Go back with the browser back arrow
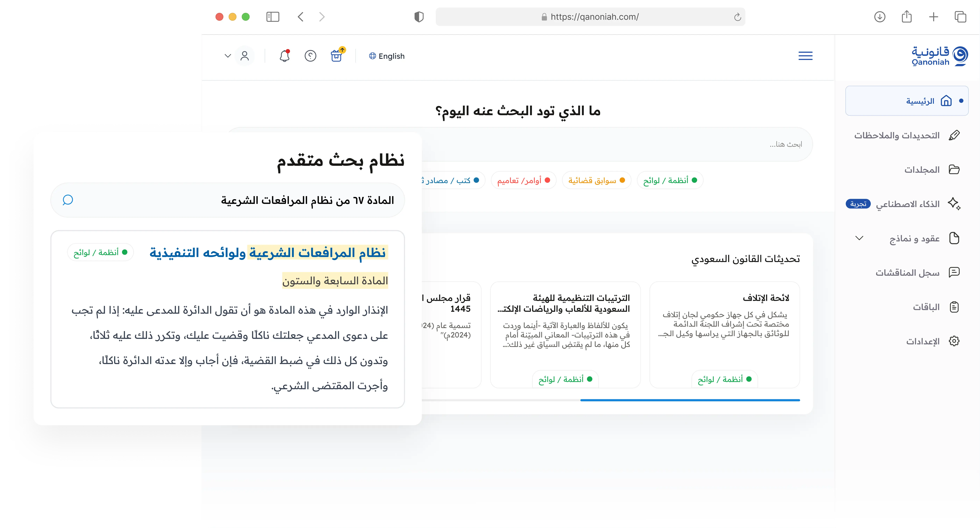The height and width of the screenshot is (528, 980). click(301, 17)
